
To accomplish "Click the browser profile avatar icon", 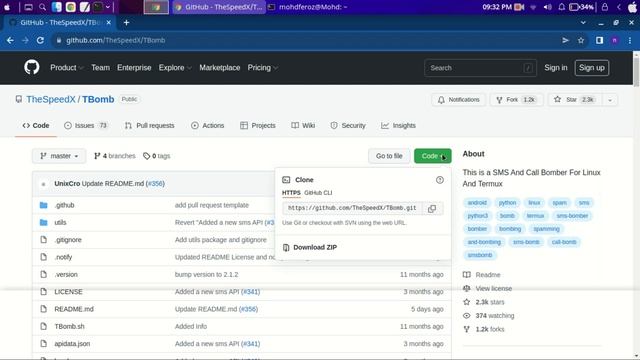I will [614, 40].
